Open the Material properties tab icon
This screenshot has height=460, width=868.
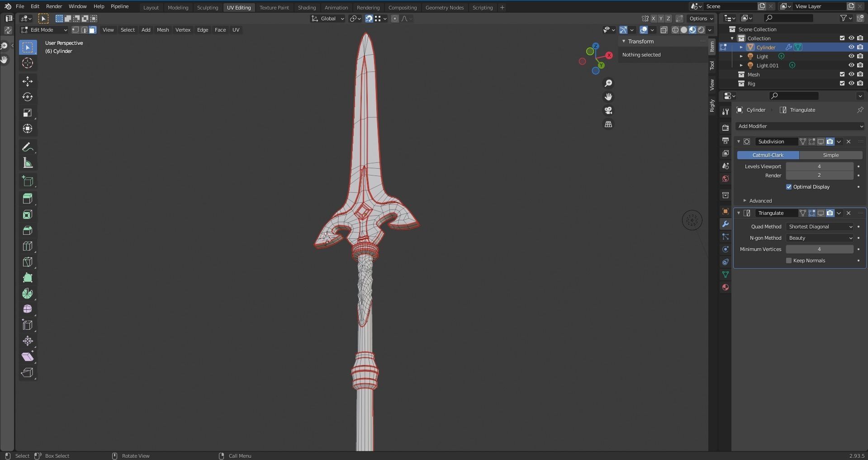tap(726, 287)
